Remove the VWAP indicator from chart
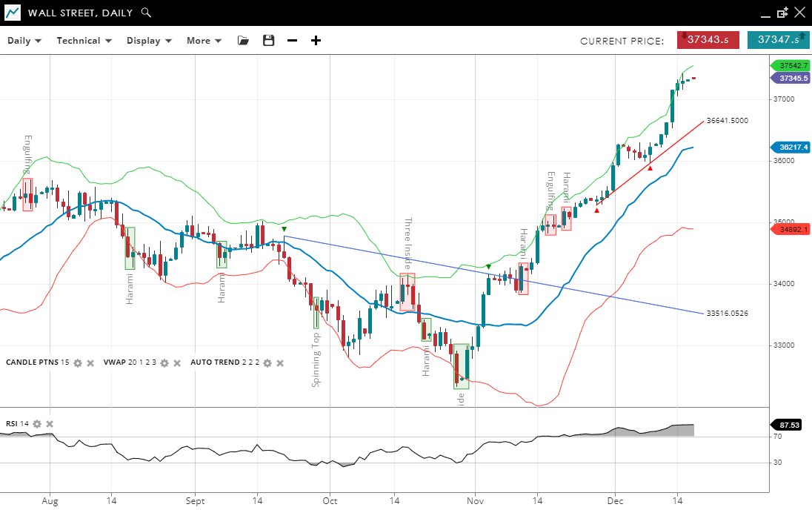The image size is (812, 510). [178, 363]
